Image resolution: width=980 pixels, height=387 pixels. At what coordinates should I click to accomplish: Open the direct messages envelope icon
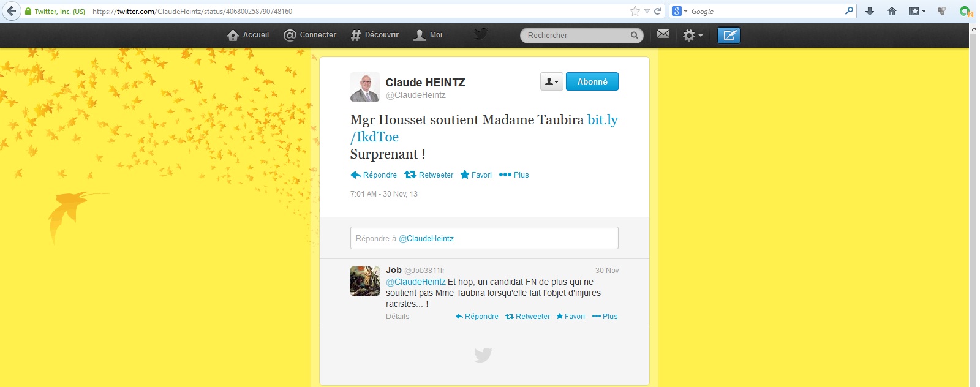pos(663,34)
